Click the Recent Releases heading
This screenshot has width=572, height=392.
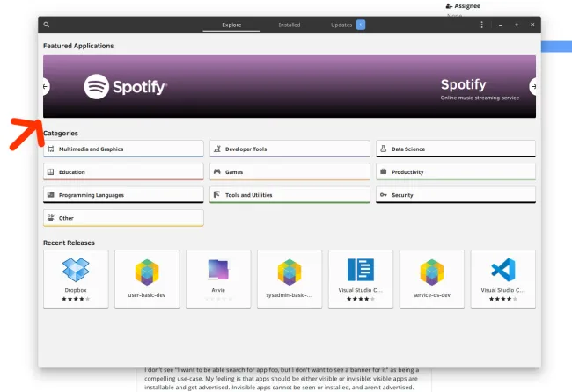(69, 243)
